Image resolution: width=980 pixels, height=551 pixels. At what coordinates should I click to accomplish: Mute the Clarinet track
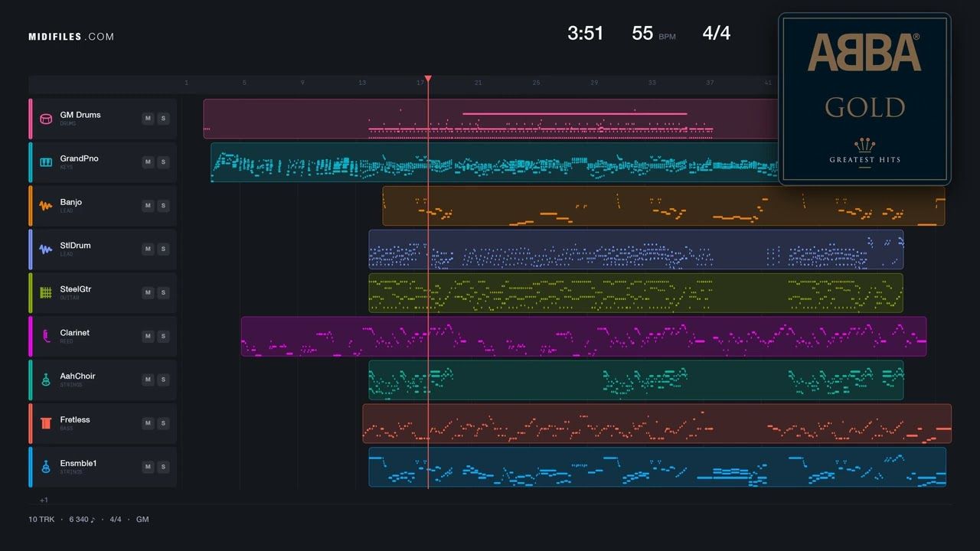coord(148,337)
